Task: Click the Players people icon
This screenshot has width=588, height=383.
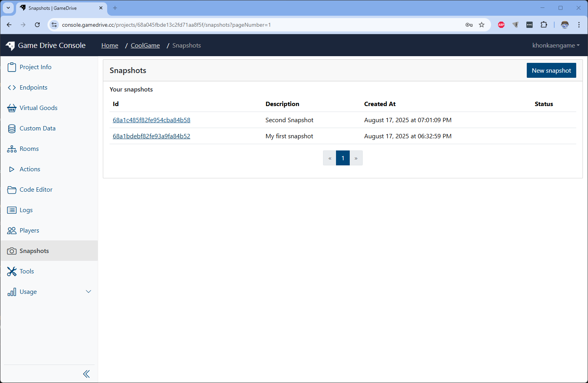Action: (x=12, y=231)
